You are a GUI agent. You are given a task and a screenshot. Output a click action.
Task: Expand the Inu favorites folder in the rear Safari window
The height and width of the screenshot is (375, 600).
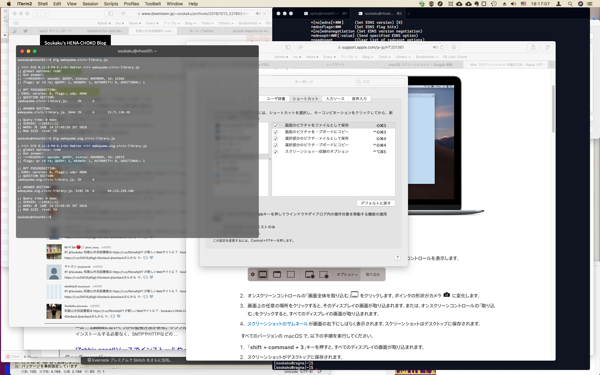click(120, 23)
